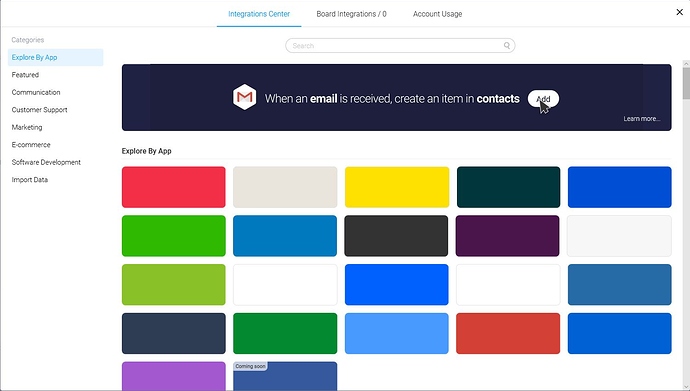Open the dark green app tile
The width and height of the screenshot is (690, 391).
[x=285, y=333]
